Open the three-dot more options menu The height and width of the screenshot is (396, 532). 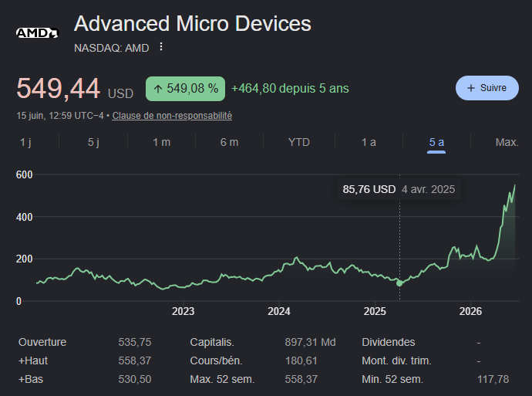[x=161, y=47]
